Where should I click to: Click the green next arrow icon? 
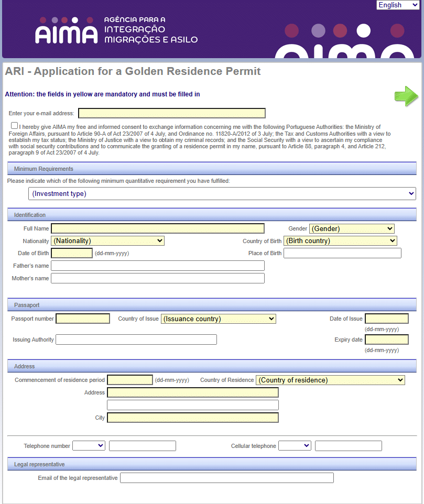[x=406, y=96]
